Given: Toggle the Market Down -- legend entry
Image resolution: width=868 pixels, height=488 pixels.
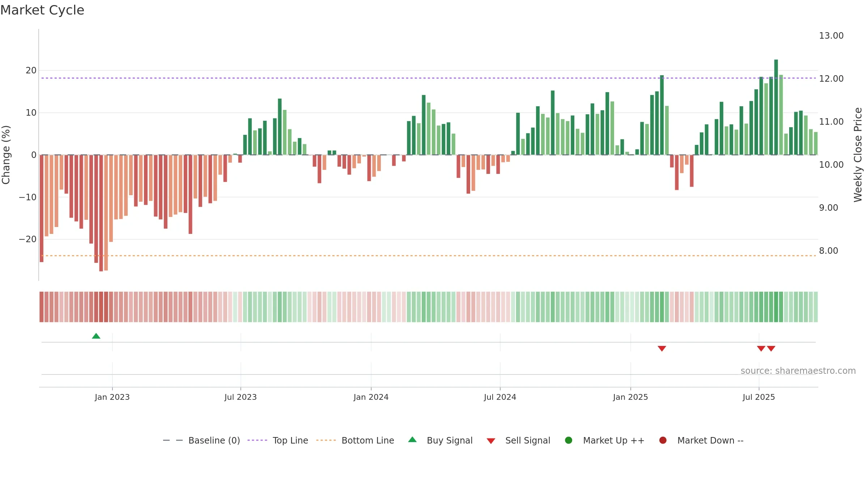Looking at the screenshot, I should click(701, 440).
